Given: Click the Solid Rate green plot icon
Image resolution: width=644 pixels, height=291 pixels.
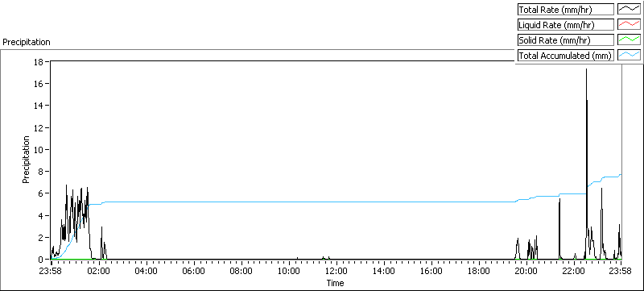Looking at the screenshot, I should pos(629,39).
